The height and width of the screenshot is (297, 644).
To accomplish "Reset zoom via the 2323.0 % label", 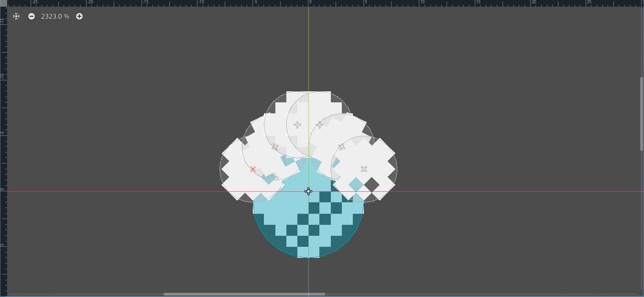I will coord(55,16).
